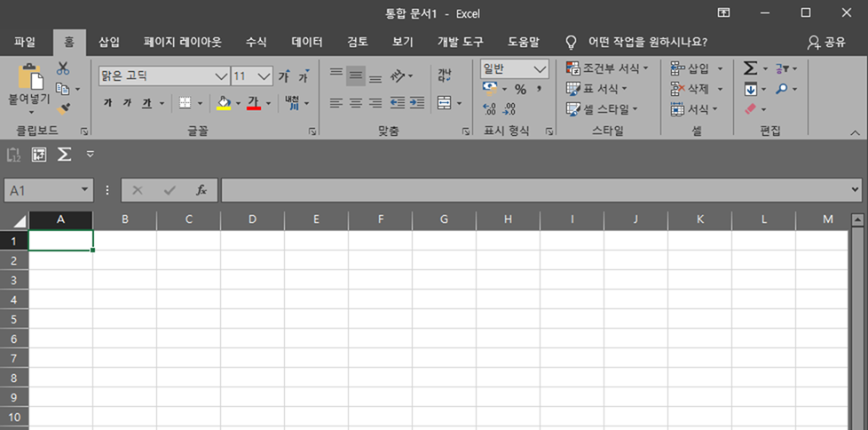Click the phonetic guide (내천) icon
The height and width of the screenshot is (430, 868).
click(x=292, y=103)
